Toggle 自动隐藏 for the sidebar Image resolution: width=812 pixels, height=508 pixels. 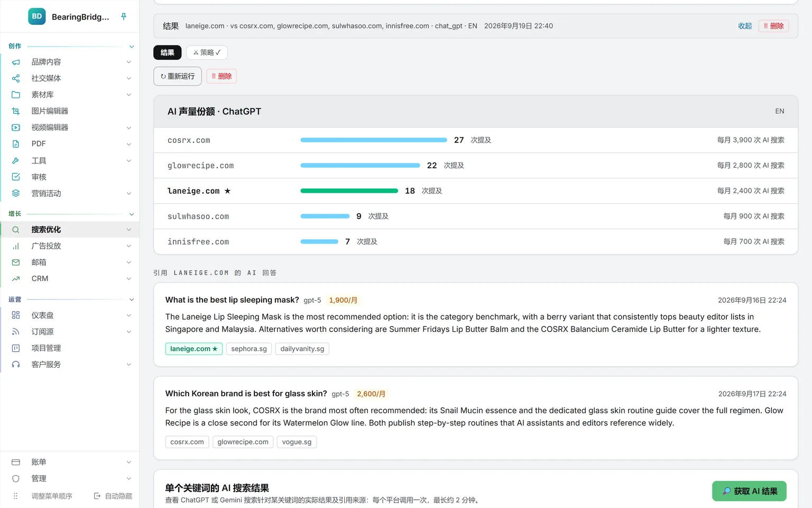(113, 496)
